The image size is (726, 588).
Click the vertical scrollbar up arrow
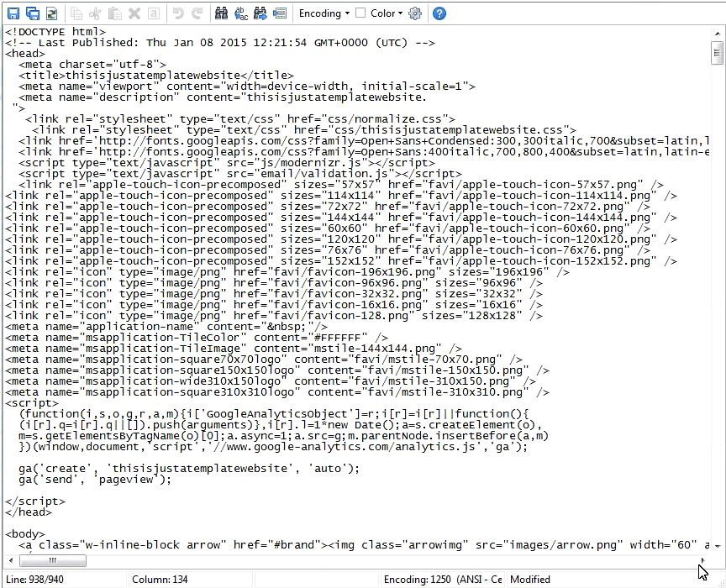coord(718,34)
